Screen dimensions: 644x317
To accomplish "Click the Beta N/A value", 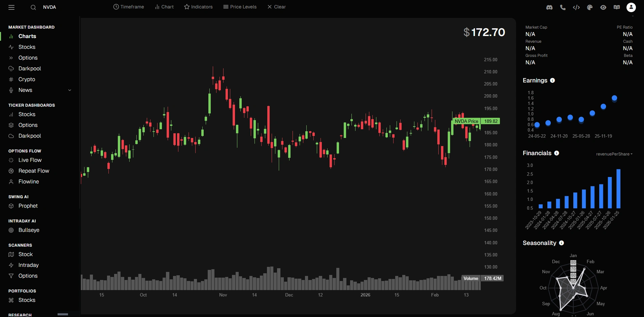I will 628,63.
